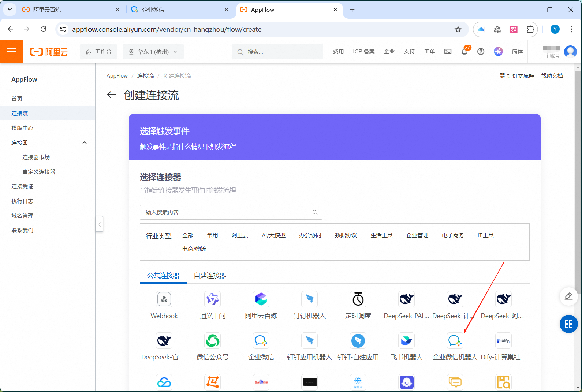Click the floating edit pencil button
Image resolution: width=582 pixels, height=392 pixels.
click(568, 296)
